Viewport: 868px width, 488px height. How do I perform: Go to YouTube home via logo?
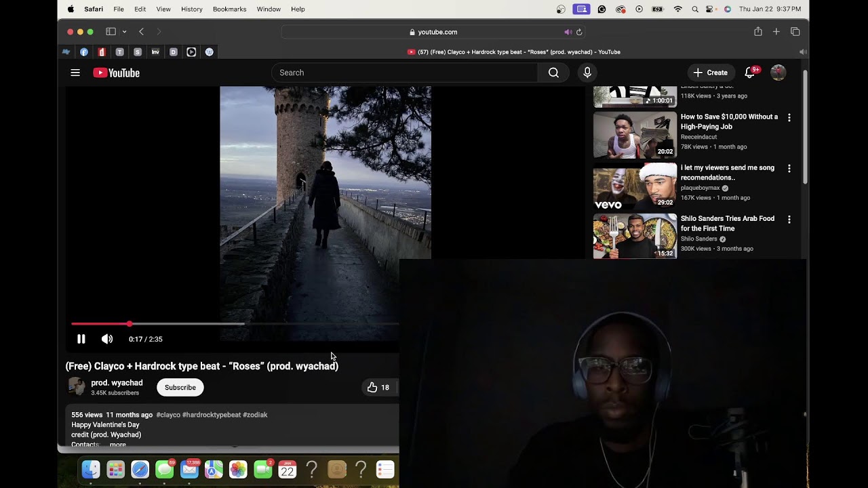[116, 73]
